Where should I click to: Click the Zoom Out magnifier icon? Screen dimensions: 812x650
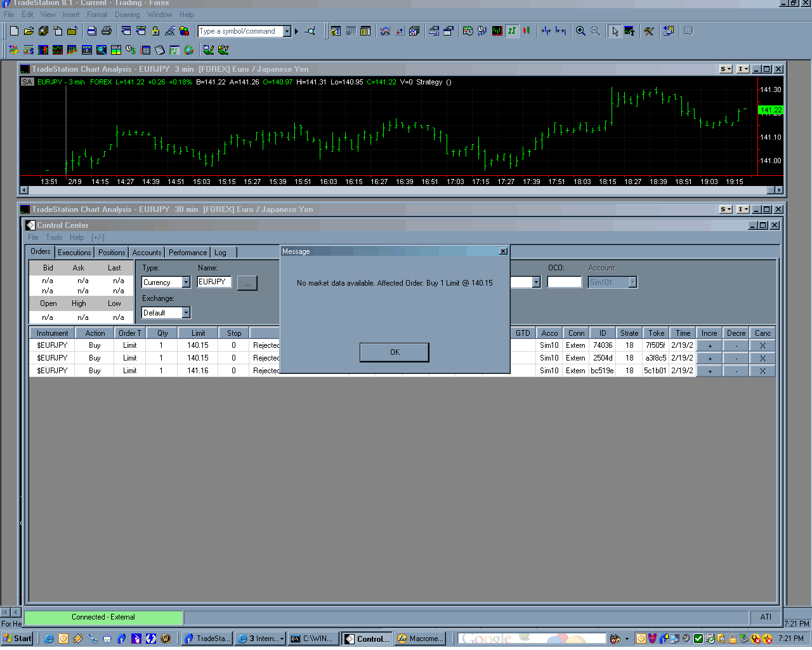(595, 30)
